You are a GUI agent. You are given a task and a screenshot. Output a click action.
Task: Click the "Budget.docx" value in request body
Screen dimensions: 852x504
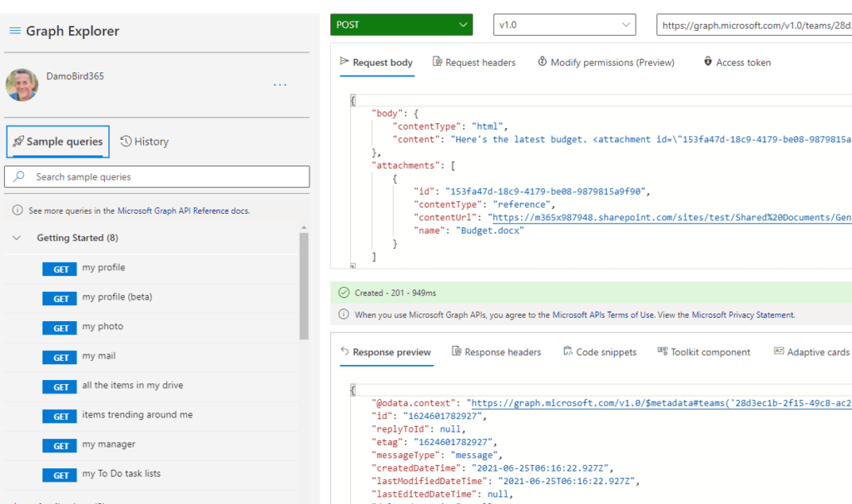pyautogui.click(x=489, y=230)
